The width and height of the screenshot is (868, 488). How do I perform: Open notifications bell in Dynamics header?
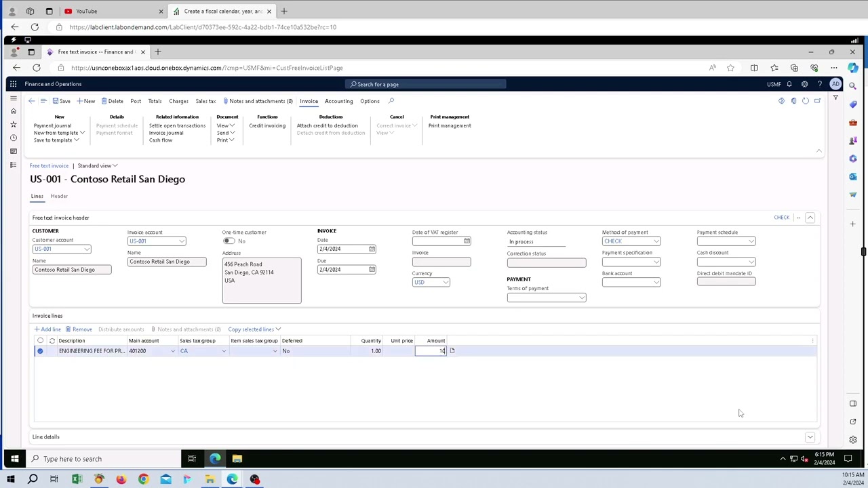[x=789, y=84]
